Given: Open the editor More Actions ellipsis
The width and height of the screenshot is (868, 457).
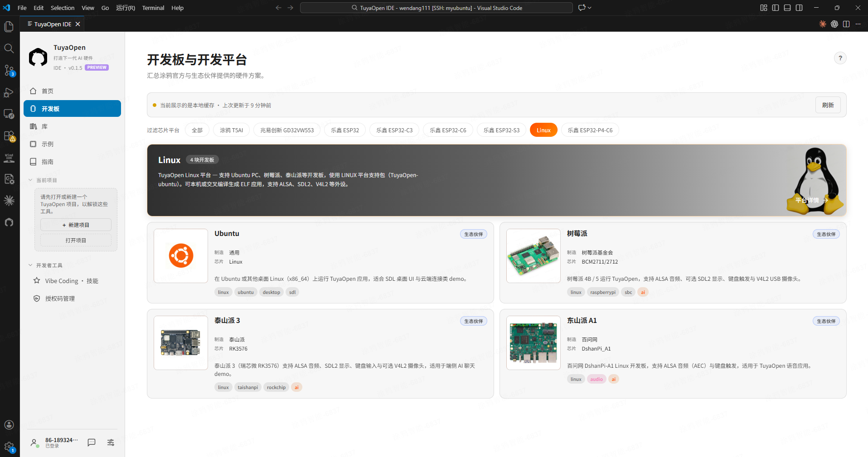Looking at the screenshot, I should pyautogui.click(x=858, y=24).
